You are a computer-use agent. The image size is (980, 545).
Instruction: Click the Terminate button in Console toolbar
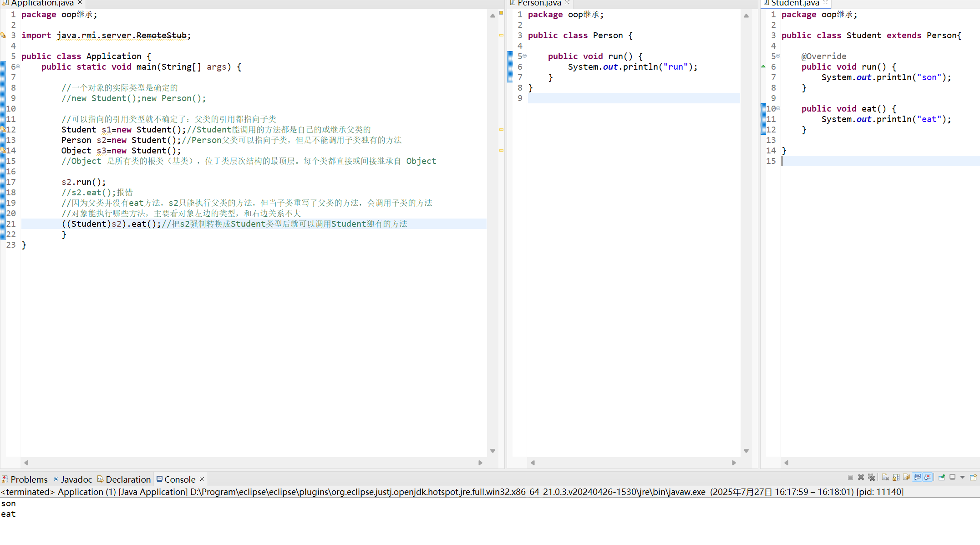tap(850, 477)
